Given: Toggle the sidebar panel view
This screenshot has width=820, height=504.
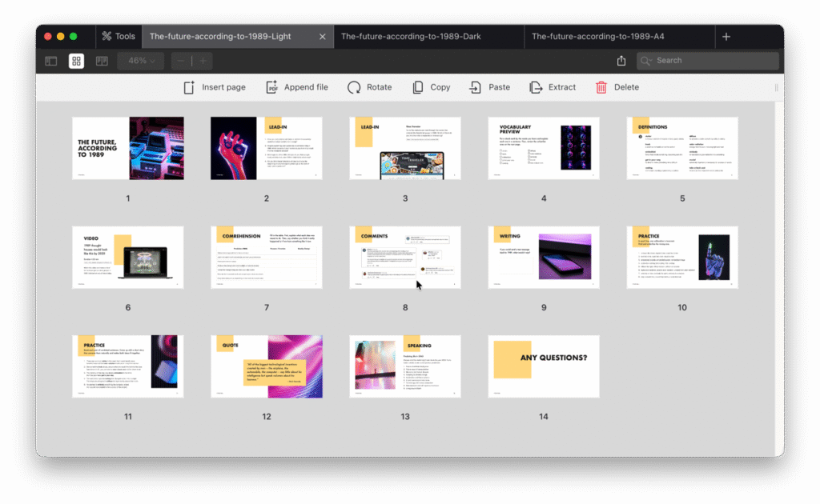Looking at the screenshot, I should (x=51, y=61).
